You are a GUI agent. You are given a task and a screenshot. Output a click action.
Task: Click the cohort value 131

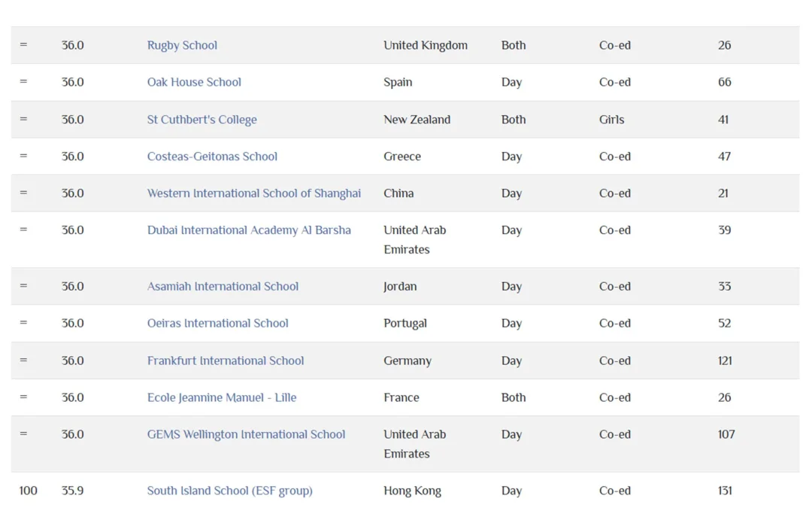pos(724,491)
